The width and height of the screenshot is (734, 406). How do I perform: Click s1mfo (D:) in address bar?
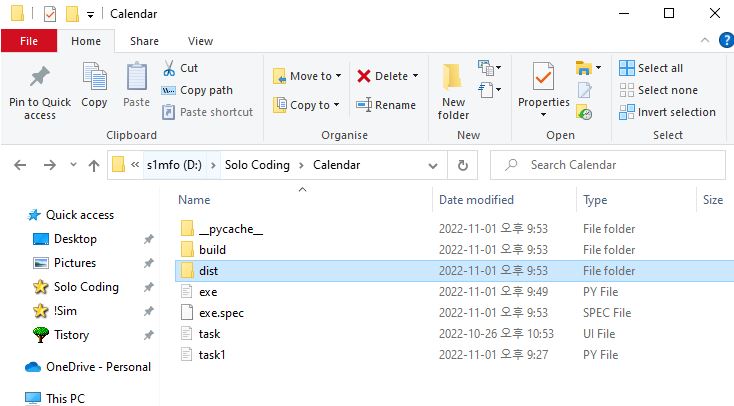tap(174, 165)
